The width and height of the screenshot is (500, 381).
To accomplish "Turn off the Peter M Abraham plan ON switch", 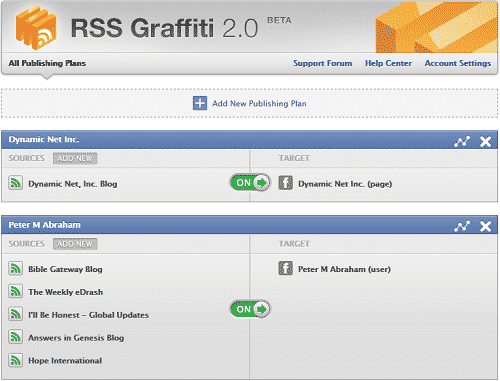I will tap(250, 309).
